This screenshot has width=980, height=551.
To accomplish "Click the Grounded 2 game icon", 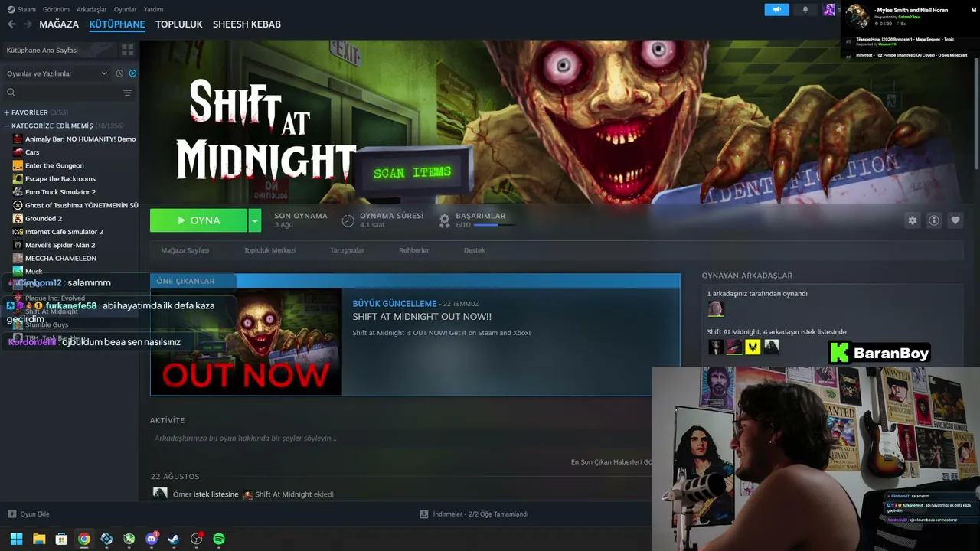I will point(18,218).
